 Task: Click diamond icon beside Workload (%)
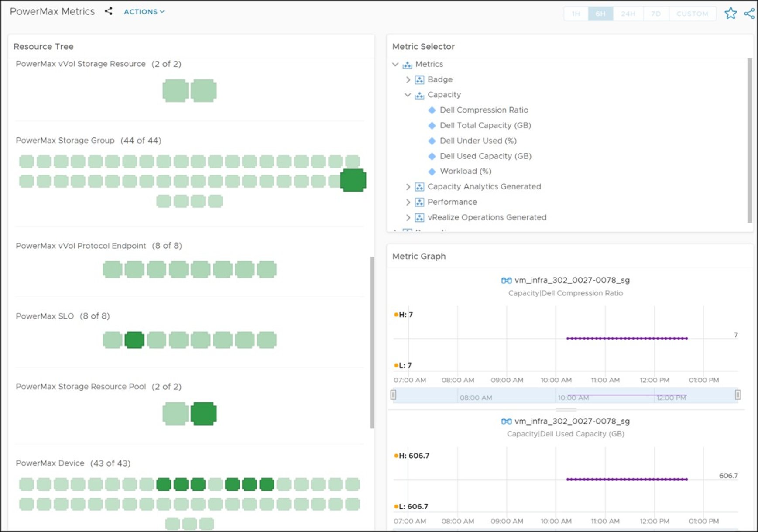(x=432, y=172)
